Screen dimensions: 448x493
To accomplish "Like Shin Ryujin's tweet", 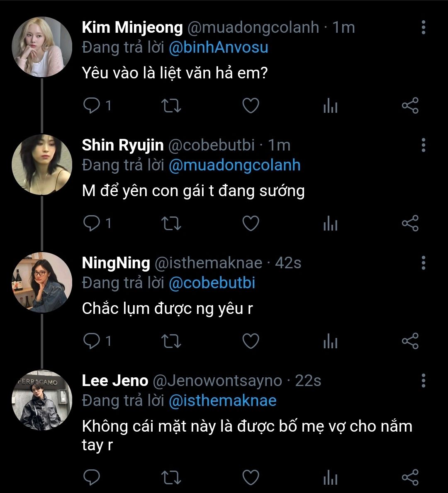I will 251,223.
